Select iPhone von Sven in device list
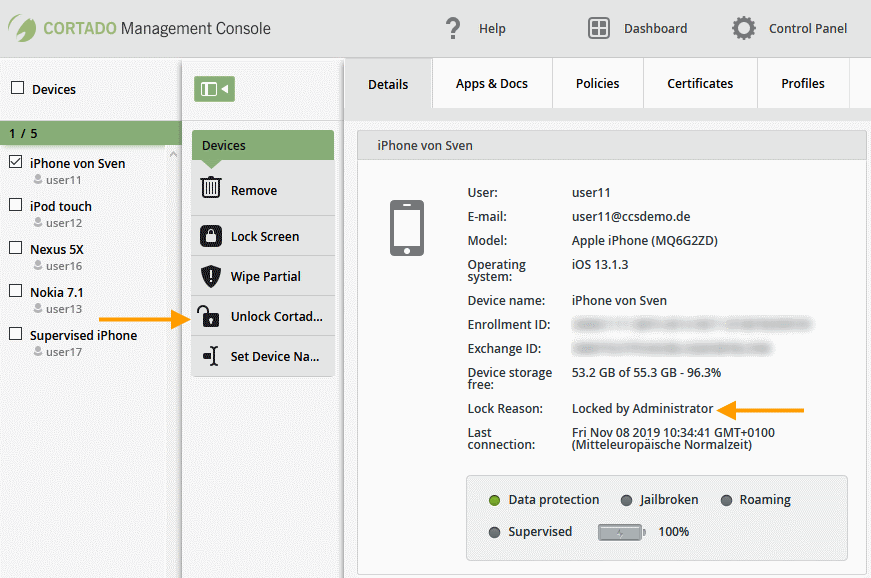 [x=77, y=163]
